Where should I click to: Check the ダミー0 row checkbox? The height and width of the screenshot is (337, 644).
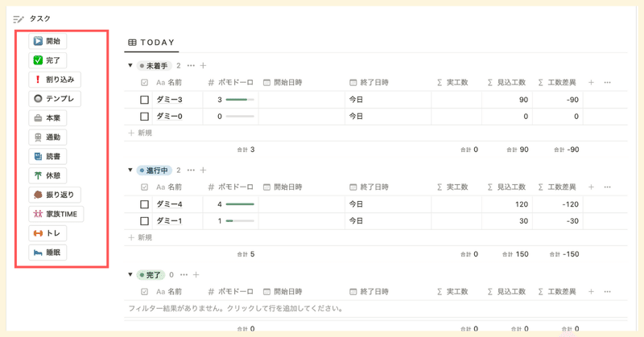coord(144,117)
